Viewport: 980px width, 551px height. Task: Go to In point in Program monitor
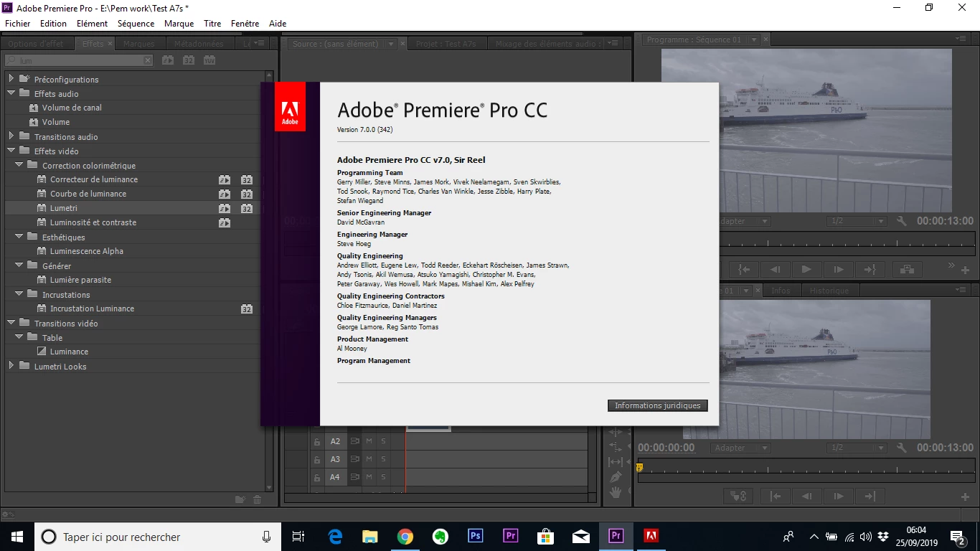pos(745,270)
